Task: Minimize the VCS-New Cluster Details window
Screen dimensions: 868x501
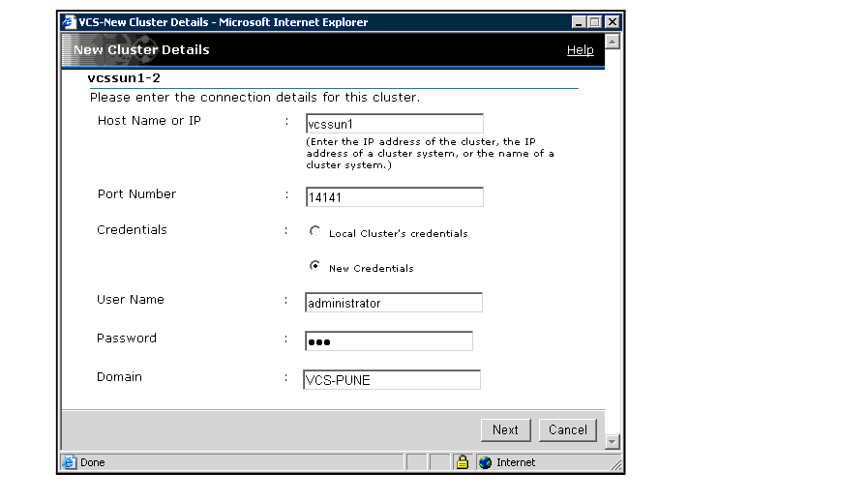Action: 580,22
